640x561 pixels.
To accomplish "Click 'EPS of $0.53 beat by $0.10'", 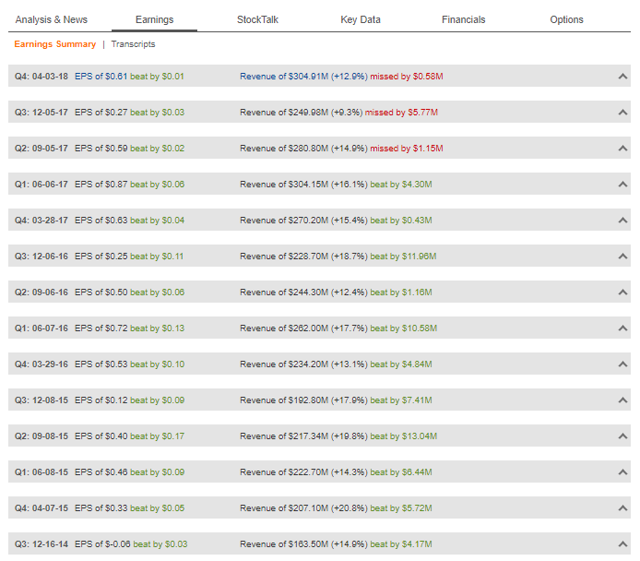I will point(129,364).
